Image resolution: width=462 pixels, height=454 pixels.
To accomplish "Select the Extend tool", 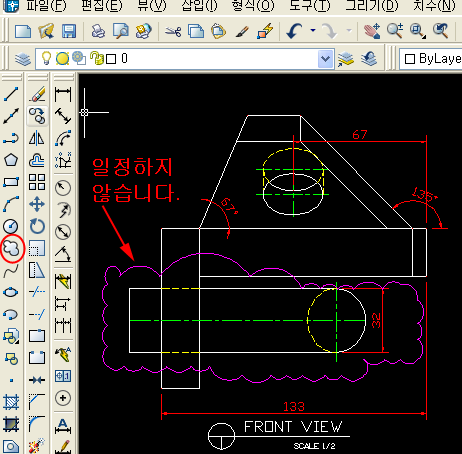I will [37, 314].
